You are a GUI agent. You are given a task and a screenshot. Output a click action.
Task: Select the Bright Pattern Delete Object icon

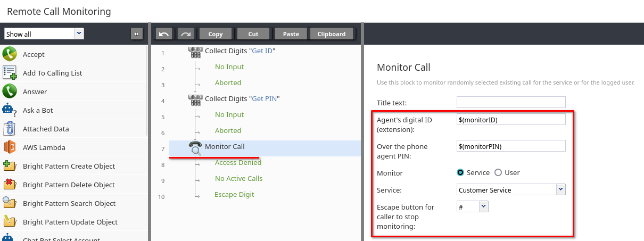(10, 185)
